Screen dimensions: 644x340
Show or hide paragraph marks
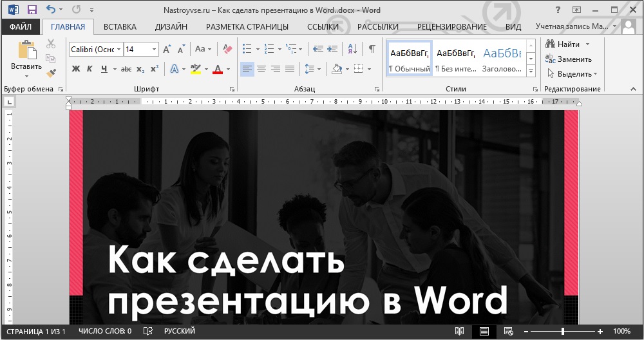click(372, 49)
